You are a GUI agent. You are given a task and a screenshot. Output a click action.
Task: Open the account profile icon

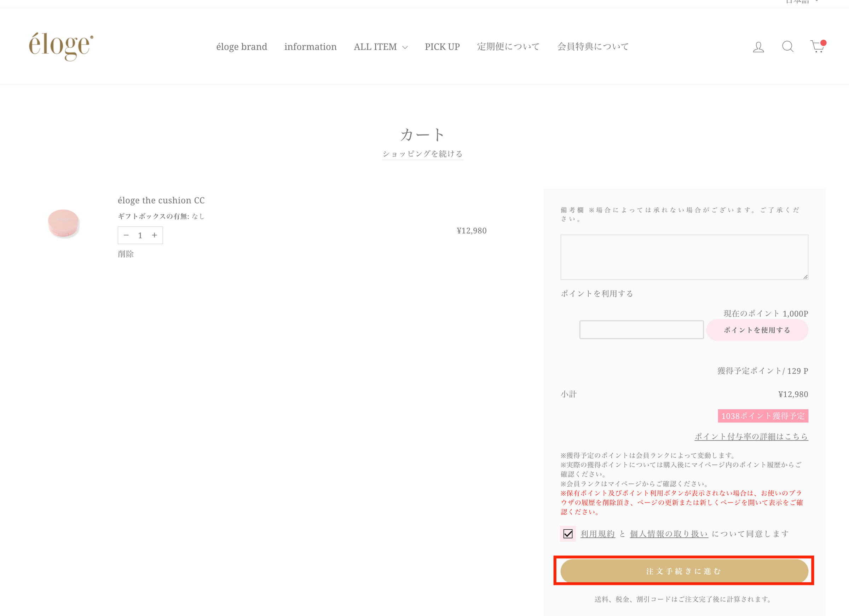pos(758,47)
